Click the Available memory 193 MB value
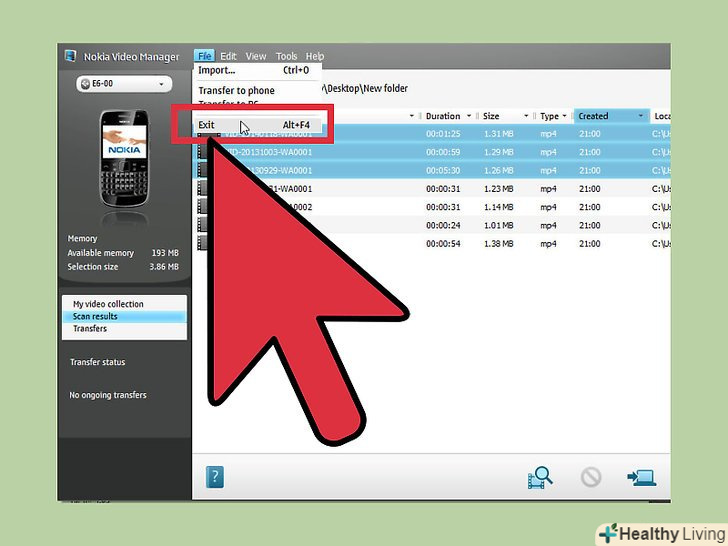 coord(165,253)
